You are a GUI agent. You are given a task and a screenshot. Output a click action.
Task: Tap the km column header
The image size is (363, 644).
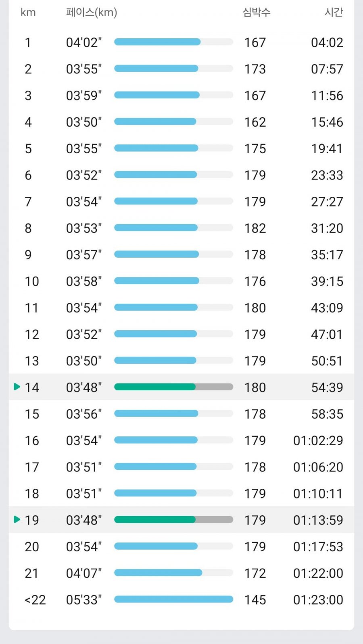pos(28,13)
